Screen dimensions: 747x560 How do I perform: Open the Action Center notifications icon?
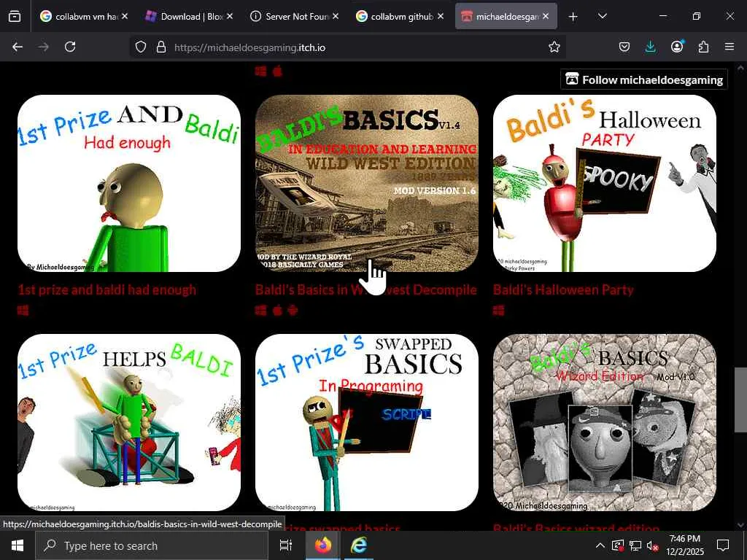pyautogui.click(x=723, y=545)
